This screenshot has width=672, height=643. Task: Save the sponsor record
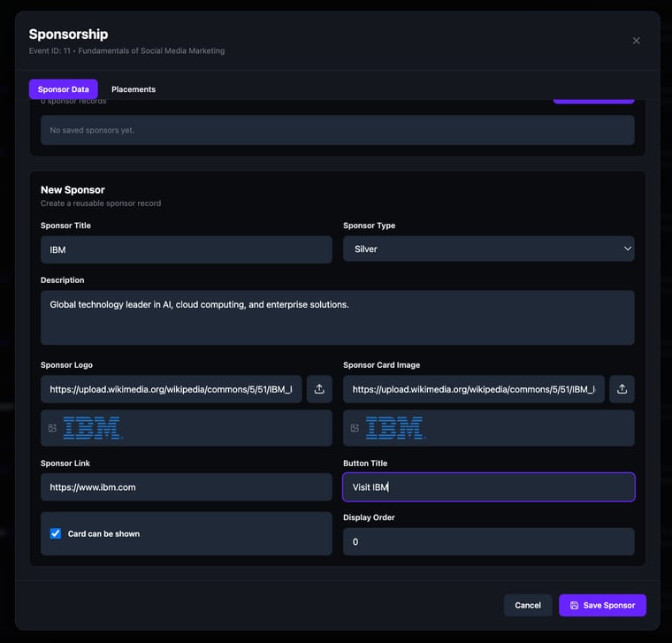pos(602,605)
